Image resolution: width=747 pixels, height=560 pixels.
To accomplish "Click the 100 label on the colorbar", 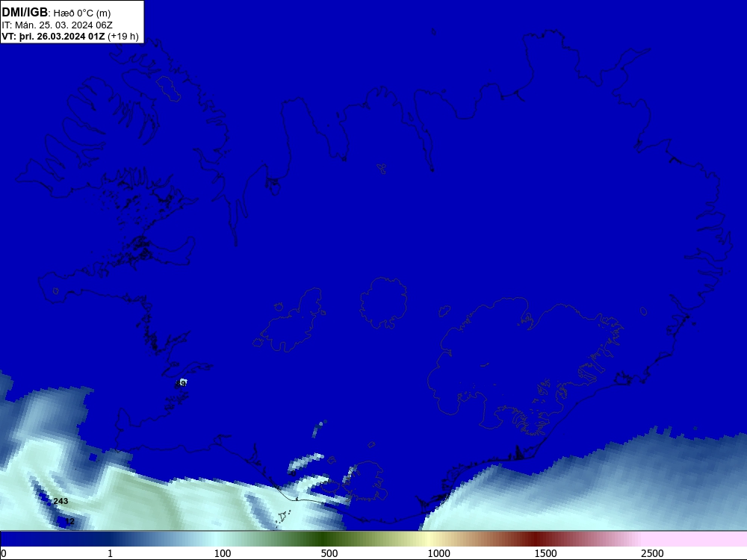I will pos(223,553).
